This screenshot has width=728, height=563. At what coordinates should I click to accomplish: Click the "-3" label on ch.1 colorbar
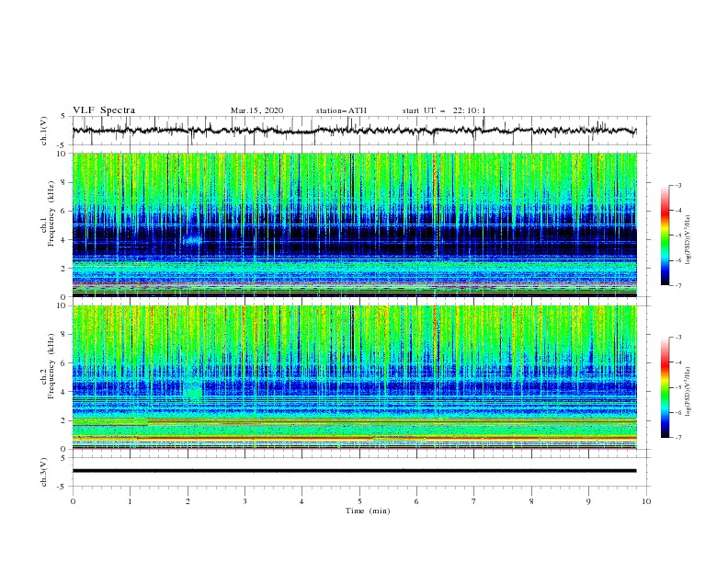[x=678, y=185]
